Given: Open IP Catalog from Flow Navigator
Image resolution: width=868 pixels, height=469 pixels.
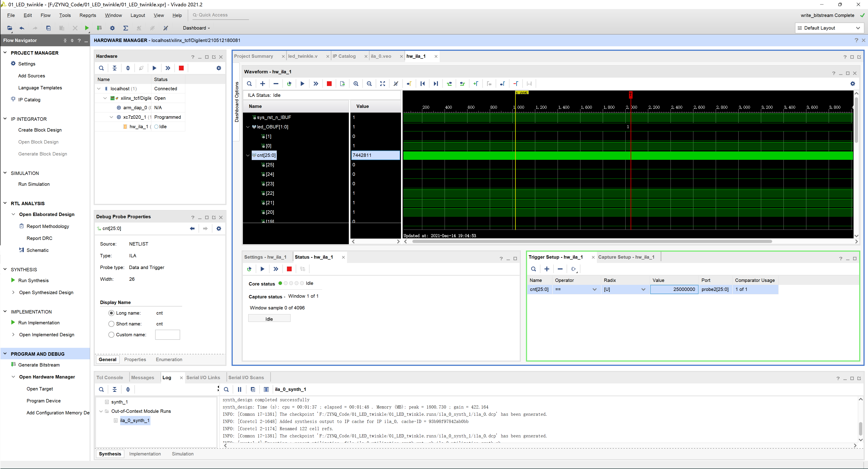Looking at the screenshot, I should click(29, 100).
